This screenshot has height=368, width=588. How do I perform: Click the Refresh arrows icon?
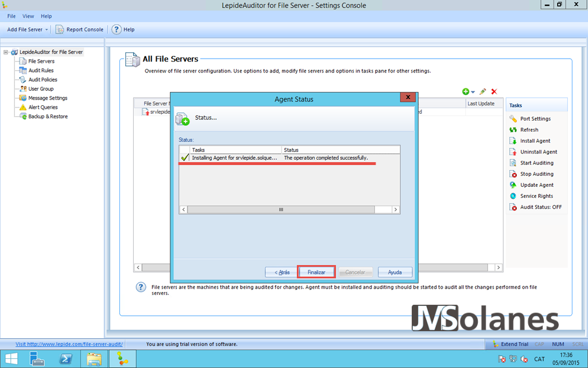[513, 130]
